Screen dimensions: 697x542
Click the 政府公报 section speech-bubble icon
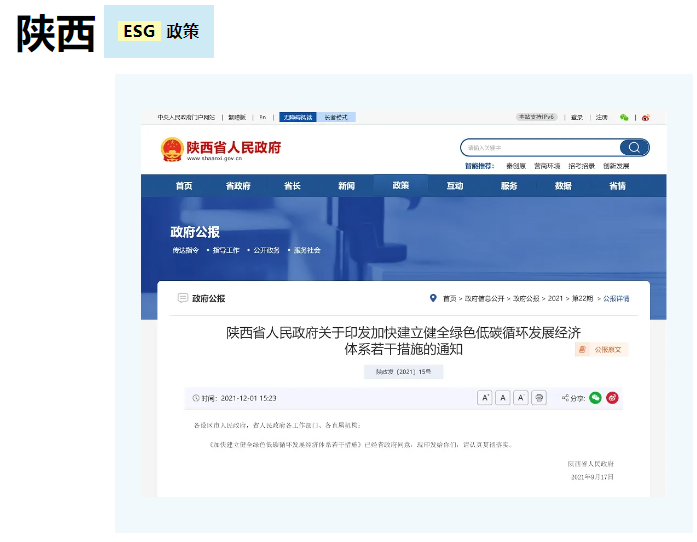pyautogui.click(x=182, y=298)
